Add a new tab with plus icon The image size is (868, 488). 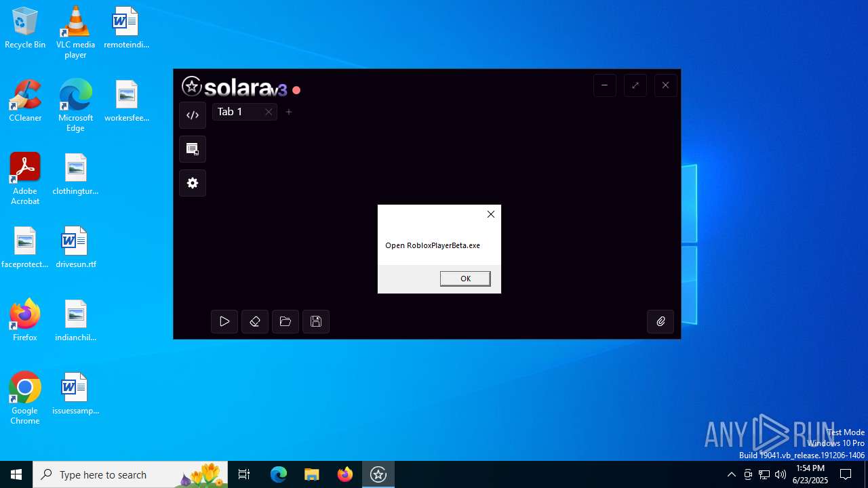tap(289, 112)
